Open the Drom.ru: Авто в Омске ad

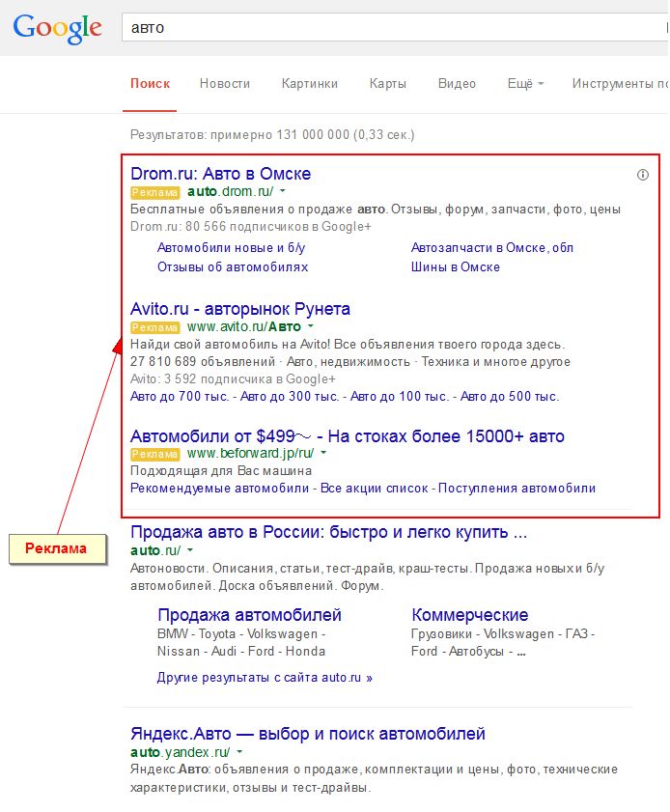tap(220, 174)
